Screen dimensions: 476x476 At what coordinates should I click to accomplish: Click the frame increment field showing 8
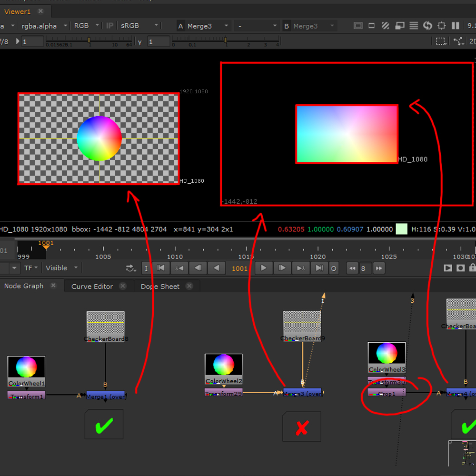coord(365,268)
